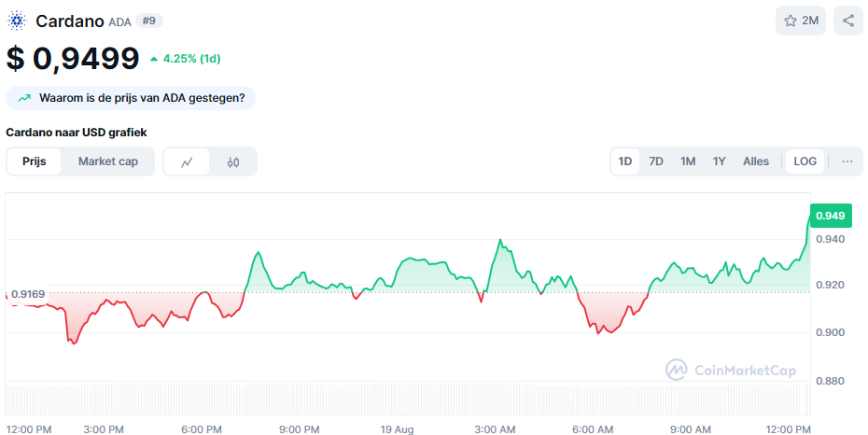868x435 pixels.
Task: Click the 0.940 axis label
Action: pyautogui.click(x=831, y=239)
